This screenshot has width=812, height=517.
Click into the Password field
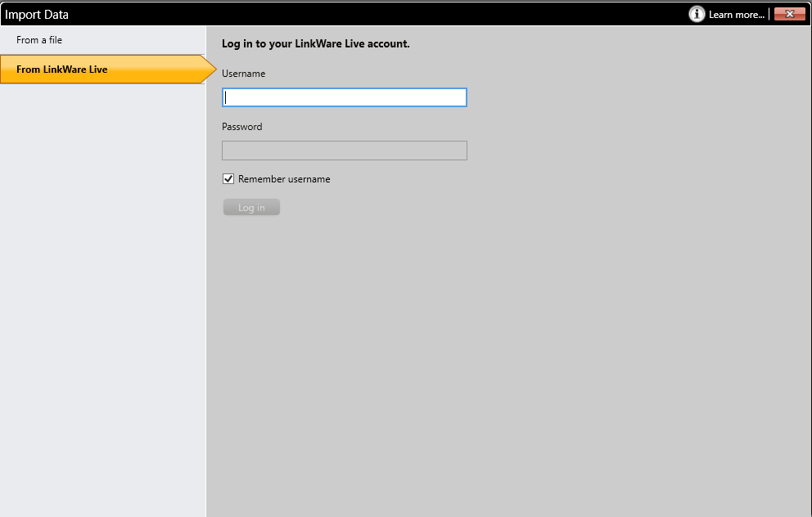coord(345,151)
